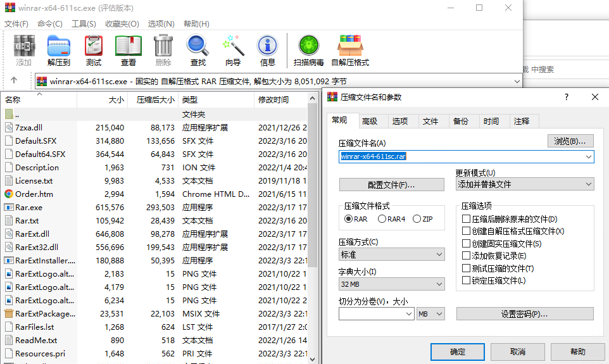The image size is (609, 364).
Task: Click the RarFiles.lst file icon
Action: tap(9, 327)
